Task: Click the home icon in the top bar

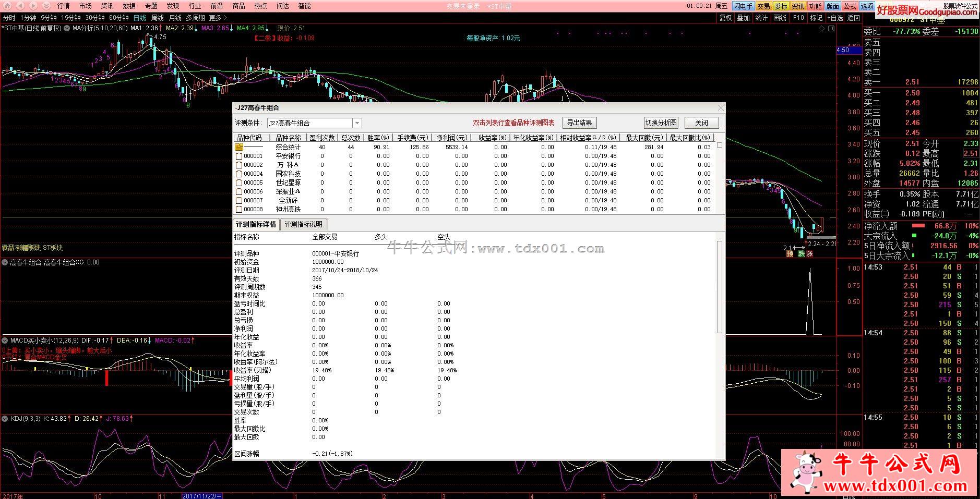Action: point(6,6)
